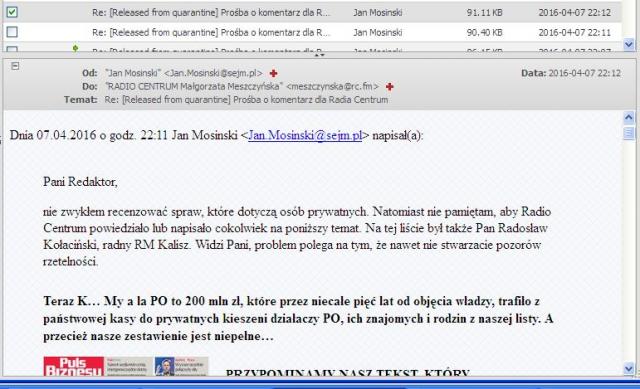The height and width of the screenshot is (389, 640).
Task: Click the Temat subject line text
Action: [x=246, y=100]
